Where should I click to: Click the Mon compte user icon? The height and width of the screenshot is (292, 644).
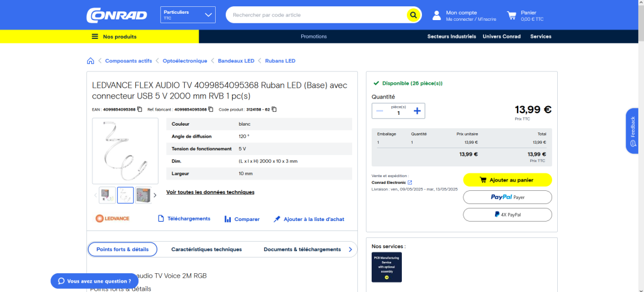[436, 15]
